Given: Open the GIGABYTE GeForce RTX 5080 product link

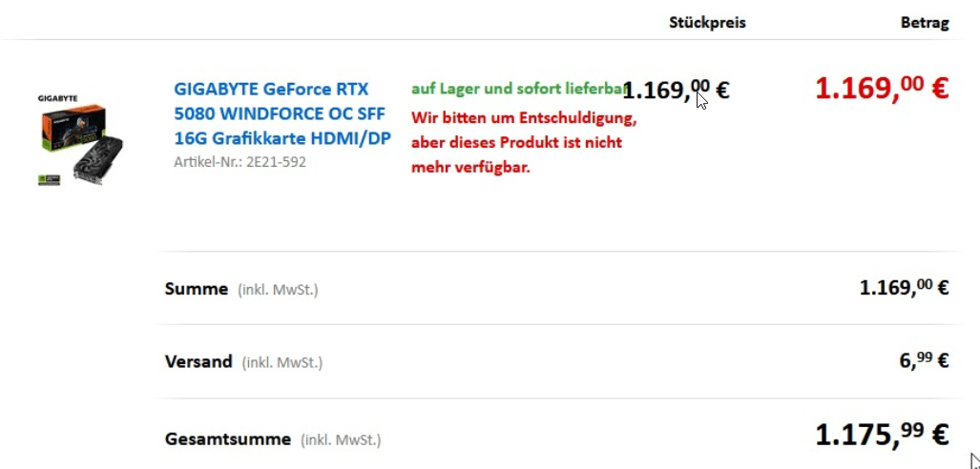Looking at the screenshot, I should pyautogui.click(x=271, y=89).
